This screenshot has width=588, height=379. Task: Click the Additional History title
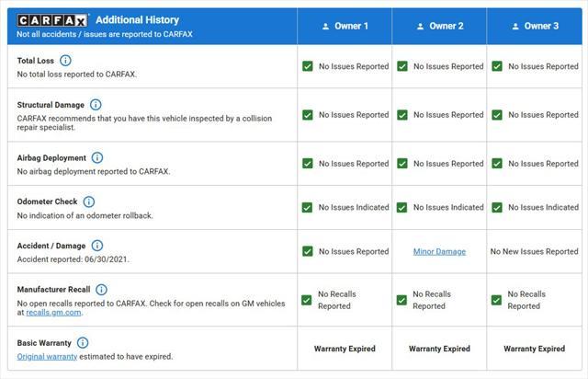click(137, 20)
